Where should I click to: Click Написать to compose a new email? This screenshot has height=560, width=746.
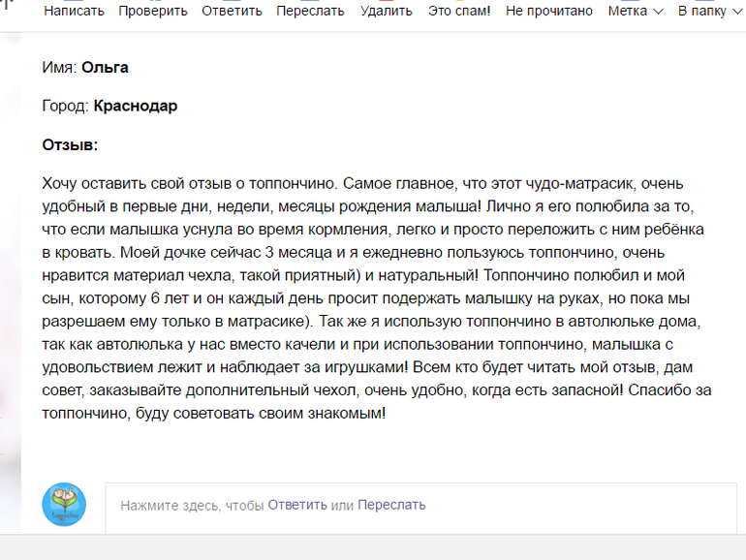pos(74,11)
